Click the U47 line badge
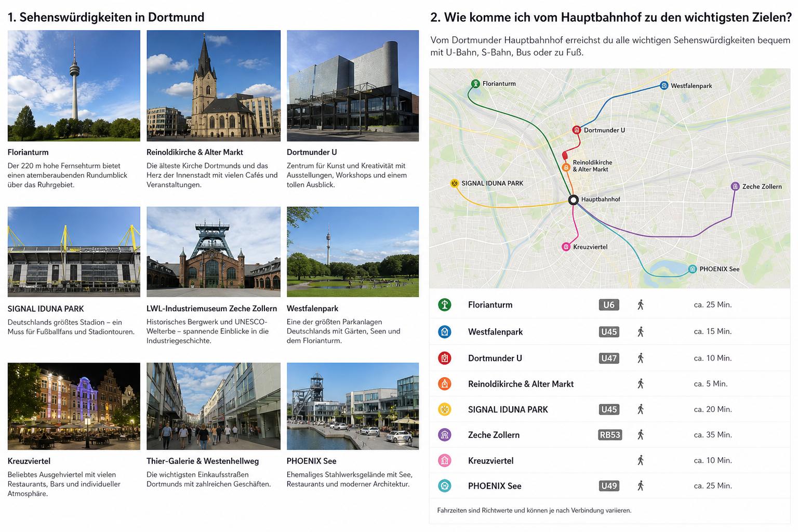The width and height of the screenshot is (798, 532). [609, 358]
